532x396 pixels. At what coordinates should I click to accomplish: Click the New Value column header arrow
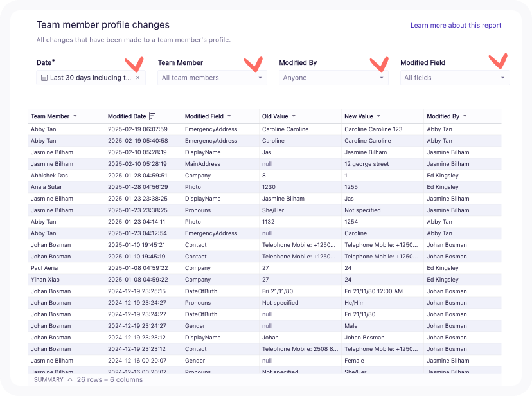[x=379, y=116]
